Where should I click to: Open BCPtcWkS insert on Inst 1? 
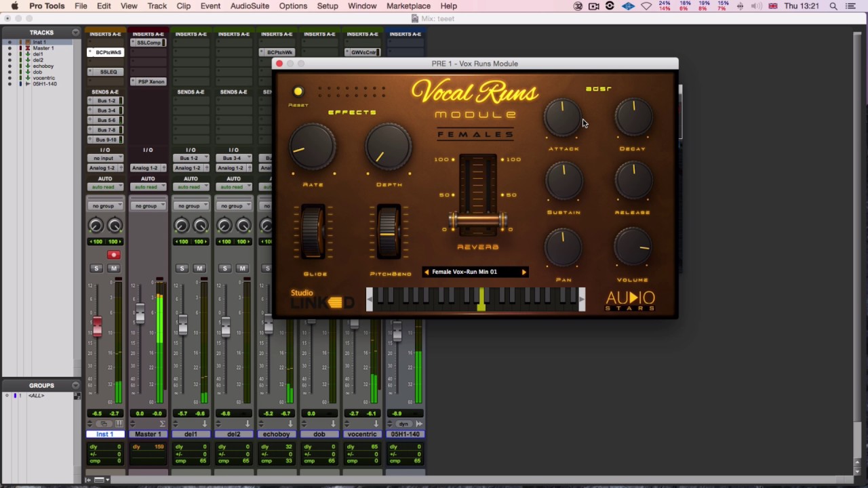105,52
